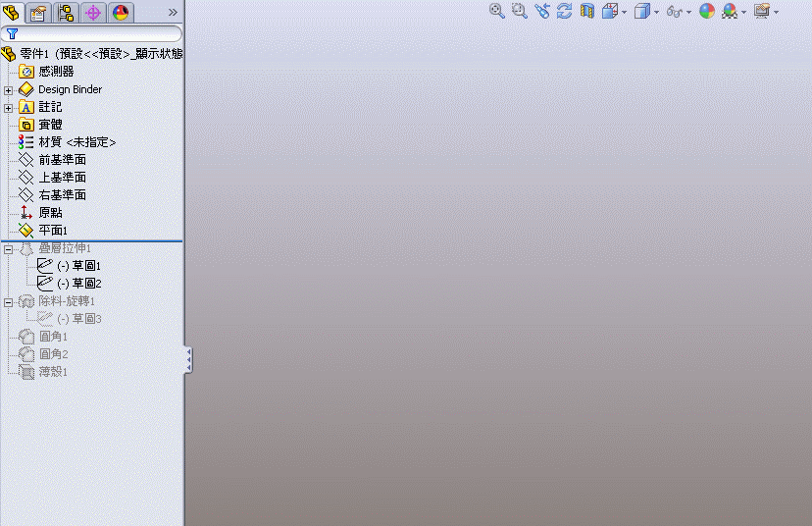Show more tabs with the double chevron
812x526 pixels.
point(173,13)
